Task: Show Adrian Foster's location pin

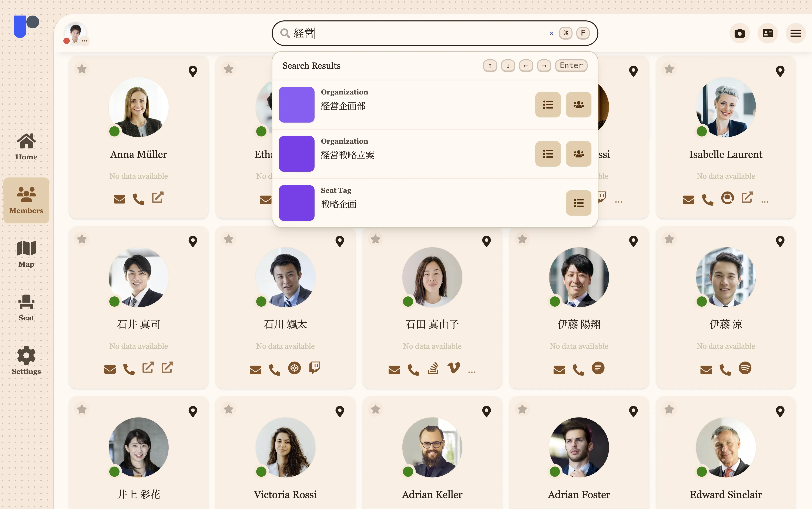Action: (x=633, y=411)
